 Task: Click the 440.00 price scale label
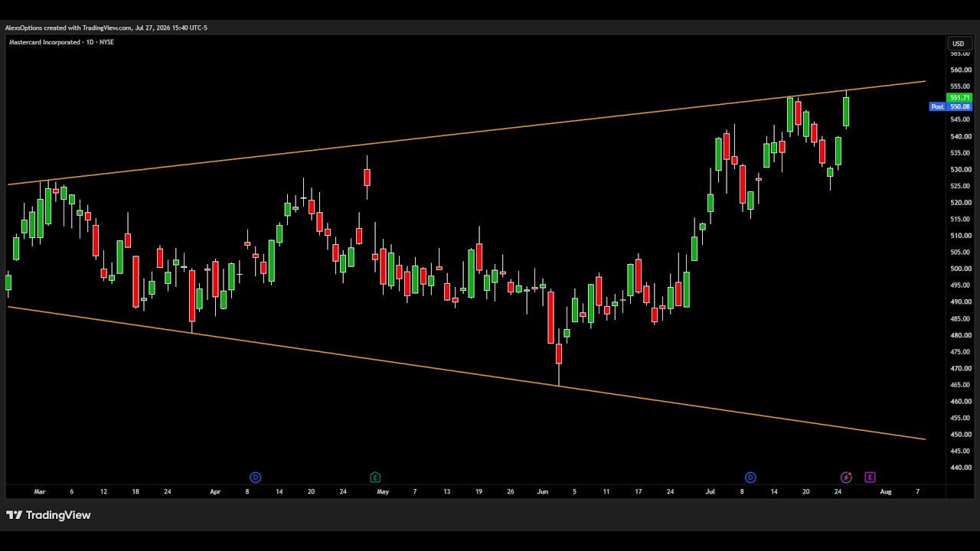[x=960, y=468]
